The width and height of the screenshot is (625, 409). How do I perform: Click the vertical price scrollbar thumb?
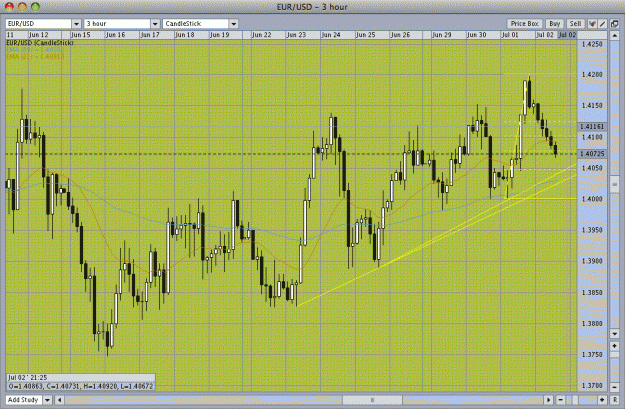[x=614, y=184]
